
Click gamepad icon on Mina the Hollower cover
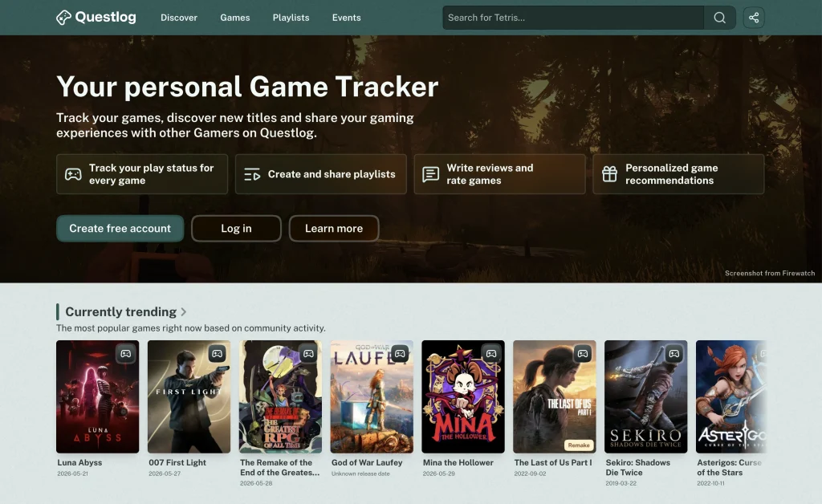pos(491,354)
